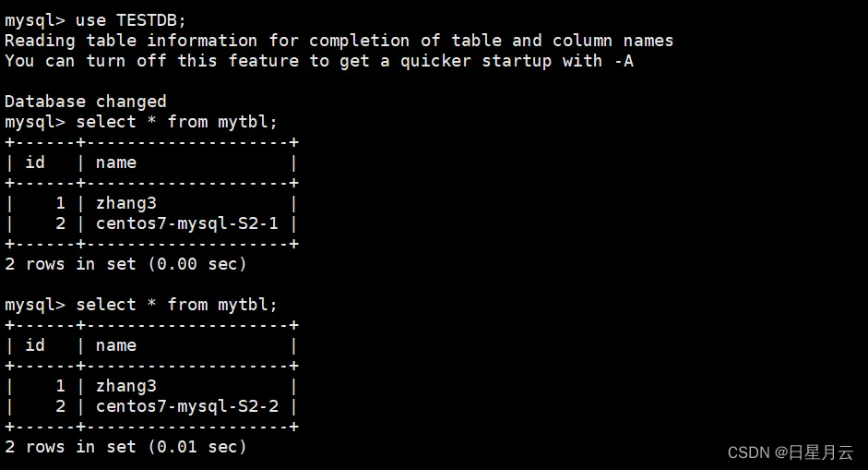Click the first 'select * from mytbl;' command
868x470 pixels.
(x=176, y=122)
